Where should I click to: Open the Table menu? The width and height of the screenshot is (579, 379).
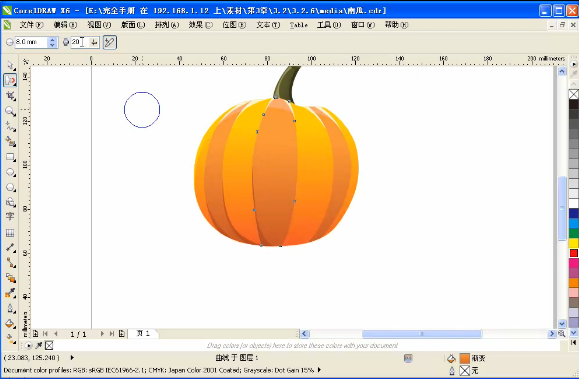tap(298, 25)
